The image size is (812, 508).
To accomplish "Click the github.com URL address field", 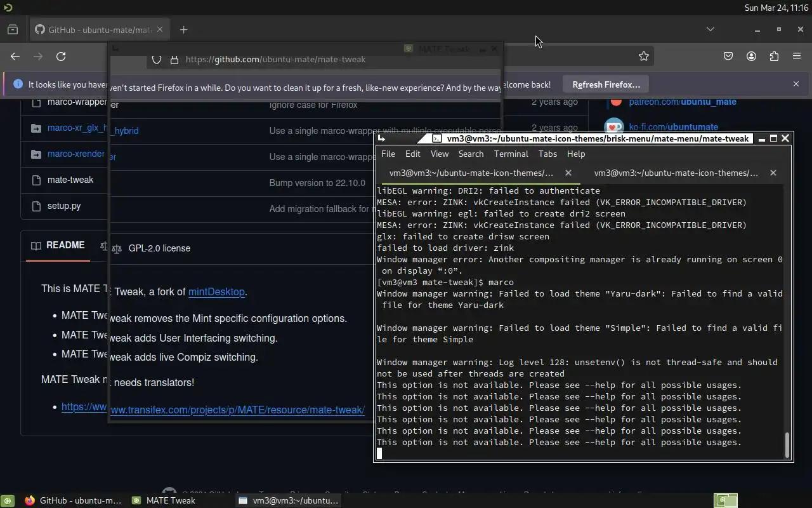I will [x=275, y=60].
